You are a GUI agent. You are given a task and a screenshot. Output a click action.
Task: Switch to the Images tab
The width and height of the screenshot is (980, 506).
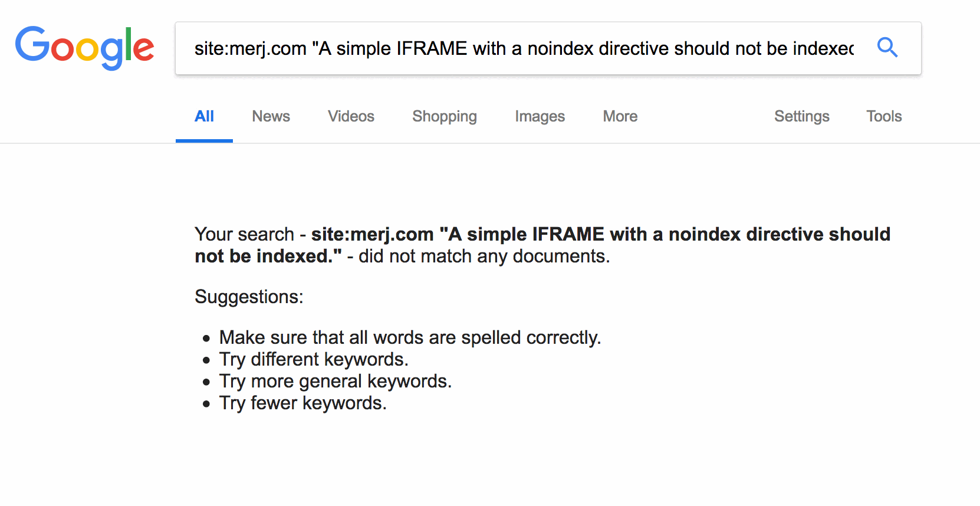tap(540, 116)
